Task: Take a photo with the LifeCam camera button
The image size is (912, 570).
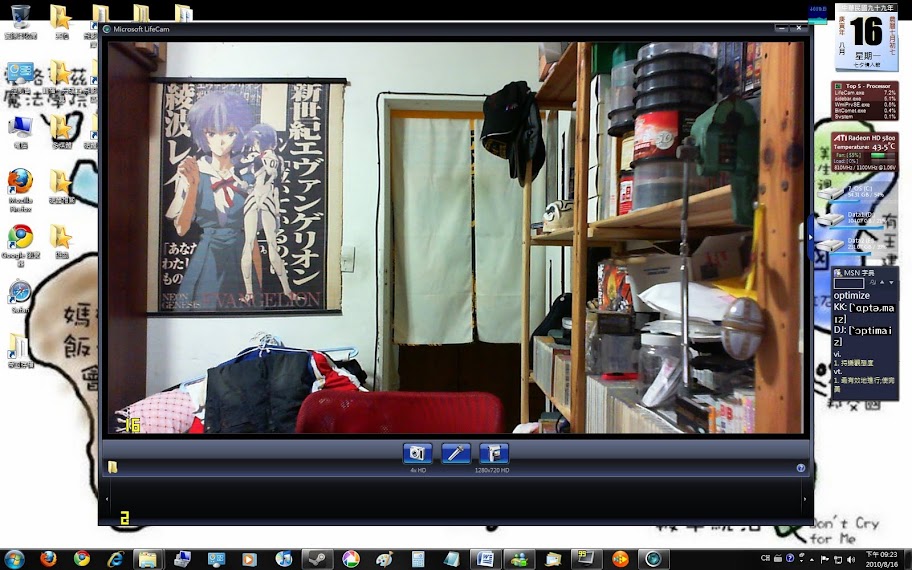Action: click(x=418, y=453)
